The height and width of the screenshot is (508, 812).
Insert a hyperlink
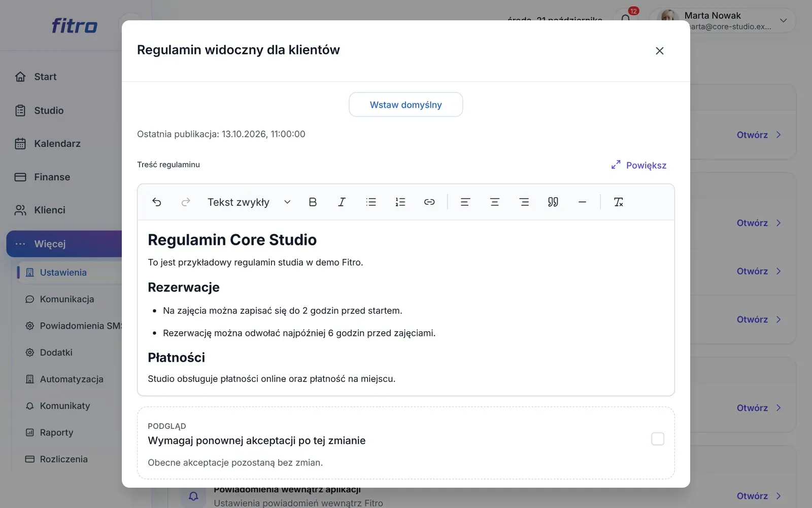tap(429, 202)
